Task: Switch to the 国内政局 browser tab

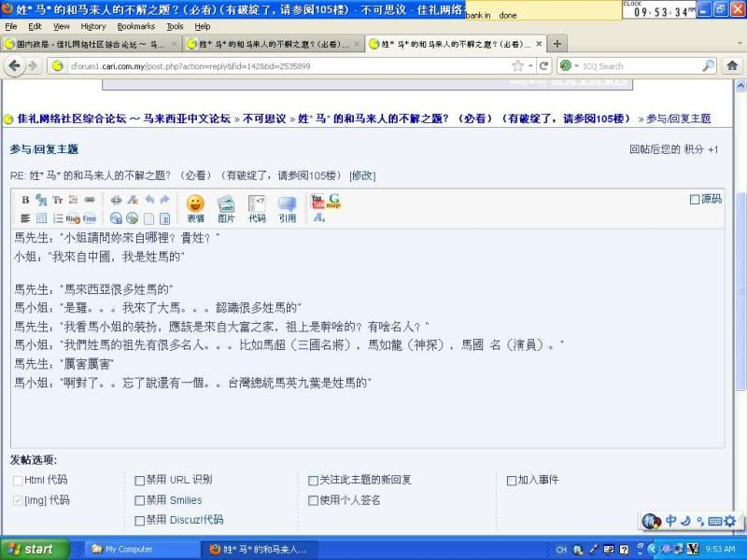Action: 89,44
